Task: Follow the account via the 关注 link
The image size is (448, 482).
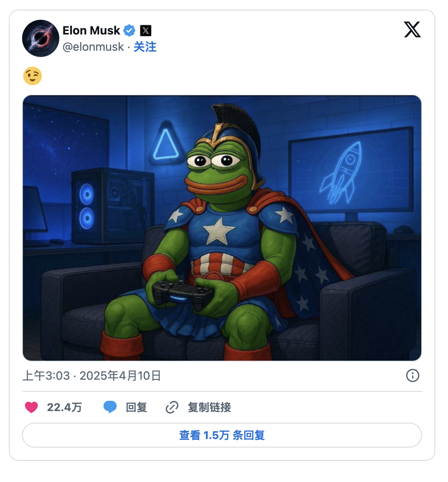Action: (145, 47)
